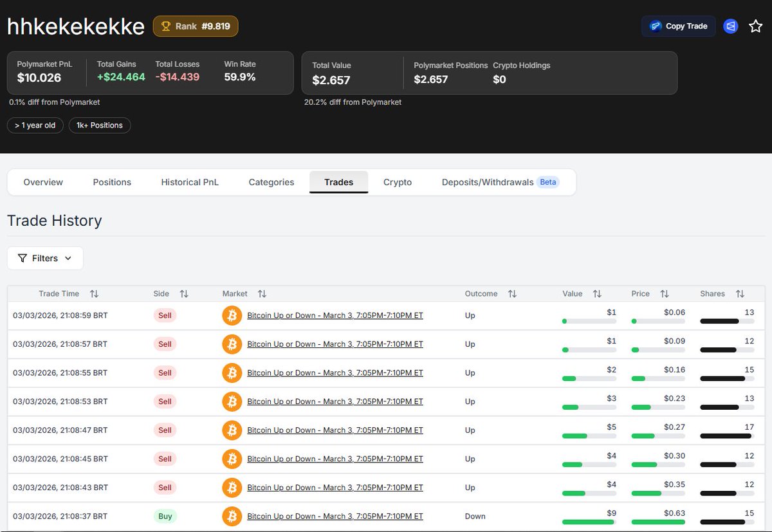
Task: Sort by Side column arrows
Action: [x=184, y=294]
